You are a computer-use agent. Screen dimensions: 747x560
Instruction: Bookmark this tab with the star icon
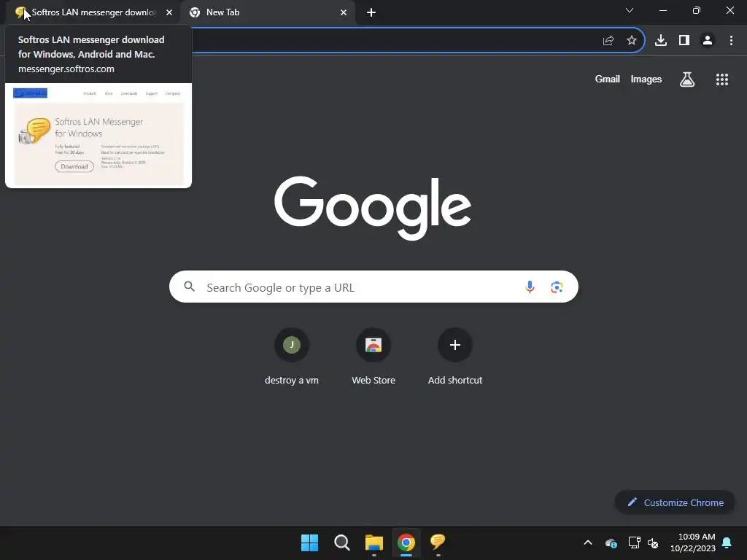(632, 41)
